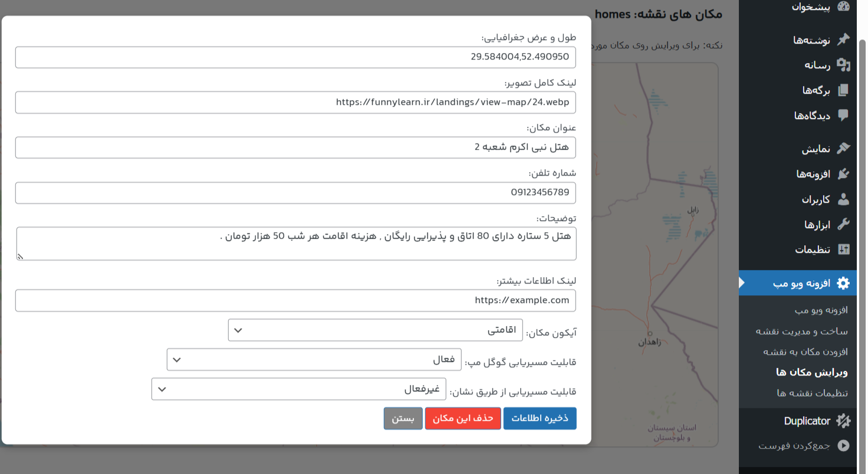Image resolution: width=868 pixels, height=474 pixels.
Task: Click the توضیحات description textarea
Action: (296, 243)
